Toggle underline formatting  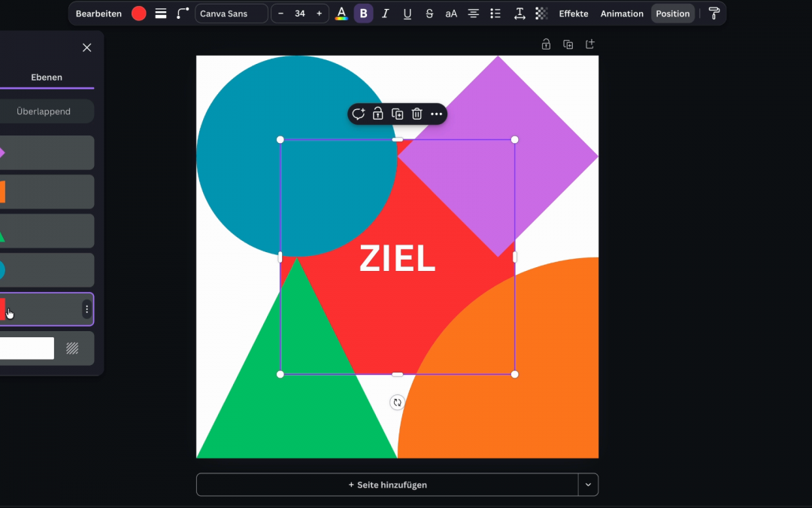(x=408, y=14)
